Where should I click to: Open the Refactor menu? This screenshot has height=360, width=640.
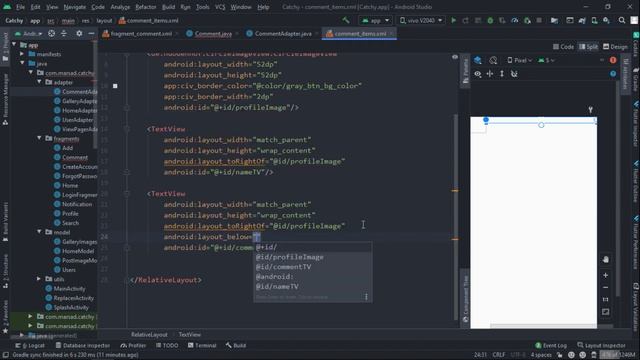[146, 7]
